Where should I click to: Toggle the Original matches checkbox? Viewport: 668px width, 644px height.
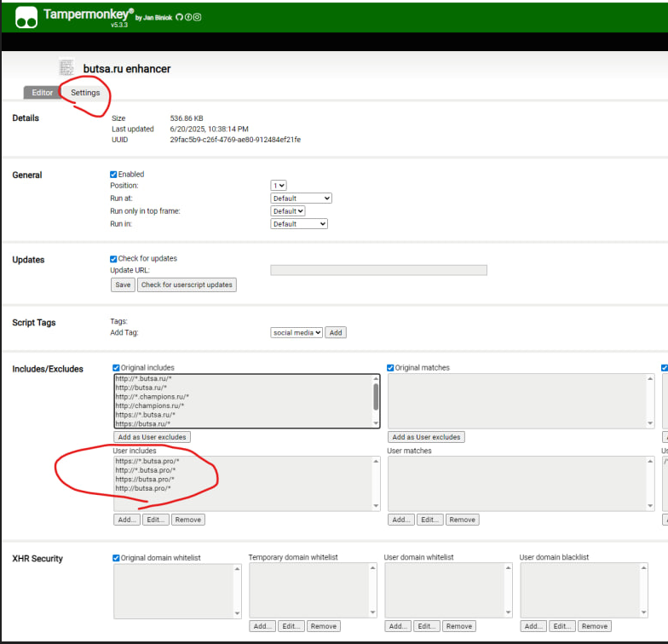tap(390, 368)
